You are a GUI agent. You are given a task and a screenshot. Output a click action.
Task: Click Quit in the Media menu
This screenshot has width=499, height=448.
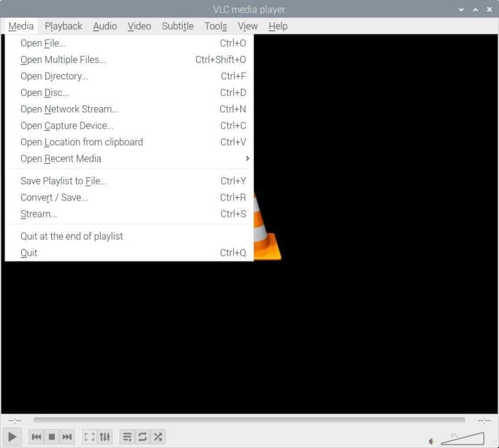[29, 253]
